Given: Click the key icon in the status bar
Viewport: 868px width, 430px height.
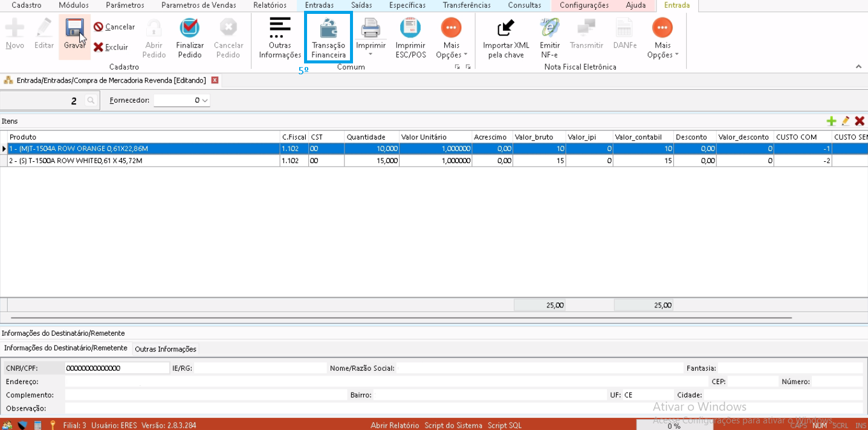Looking at the screenshot, I should [53, 425].
